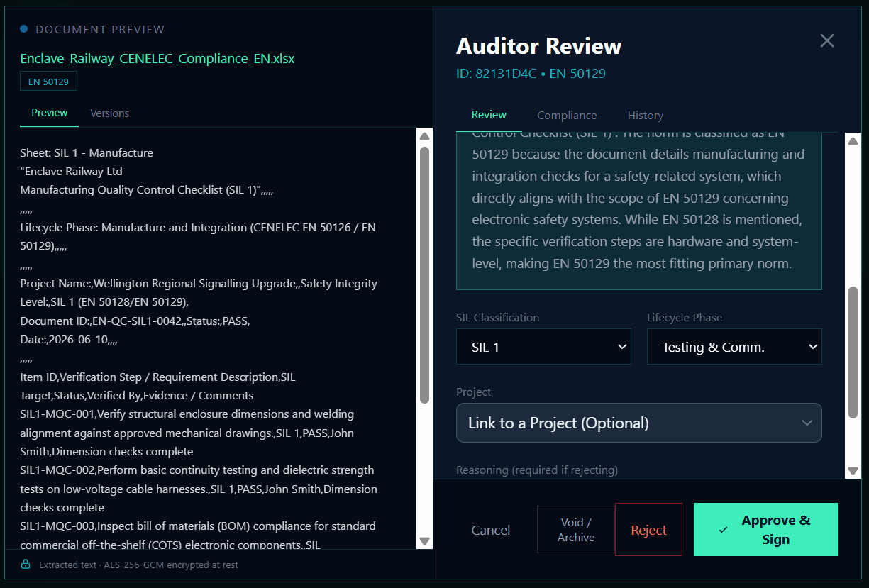
Task: Click the preview scrollbar up arrow
Action: 424,136
